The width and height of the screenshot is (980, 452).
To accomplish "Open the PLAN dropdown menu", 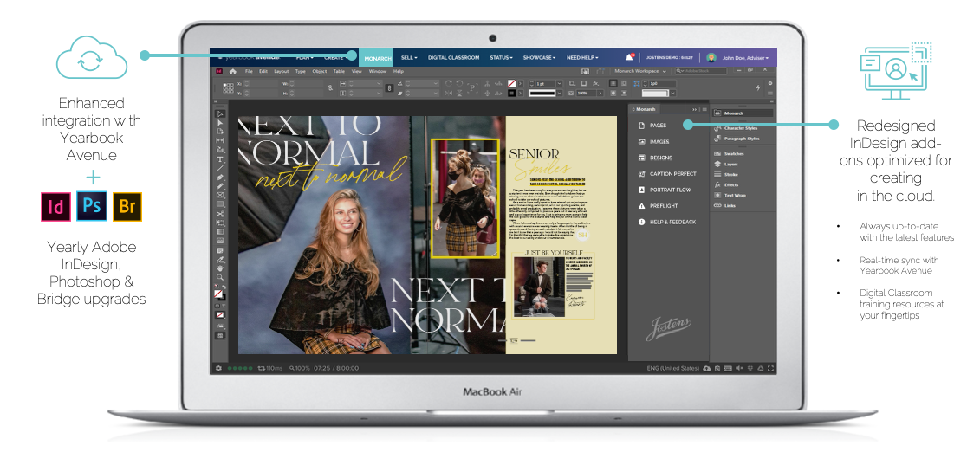I will (305, 57).
